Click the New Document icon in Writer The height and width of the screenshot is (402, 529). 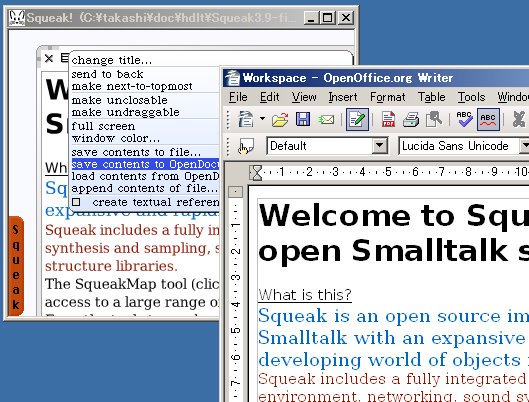[x=245, y=120]
